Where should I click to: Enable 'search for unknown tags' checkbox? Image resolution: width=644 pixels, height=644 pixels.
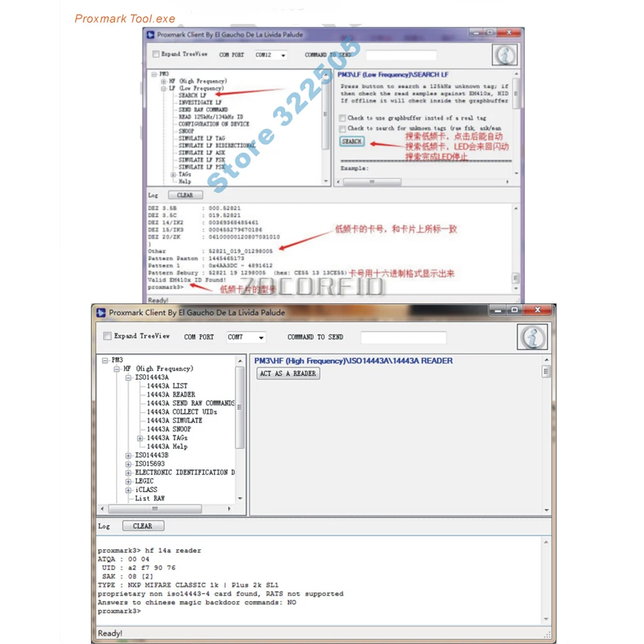(x=342, y=129)
